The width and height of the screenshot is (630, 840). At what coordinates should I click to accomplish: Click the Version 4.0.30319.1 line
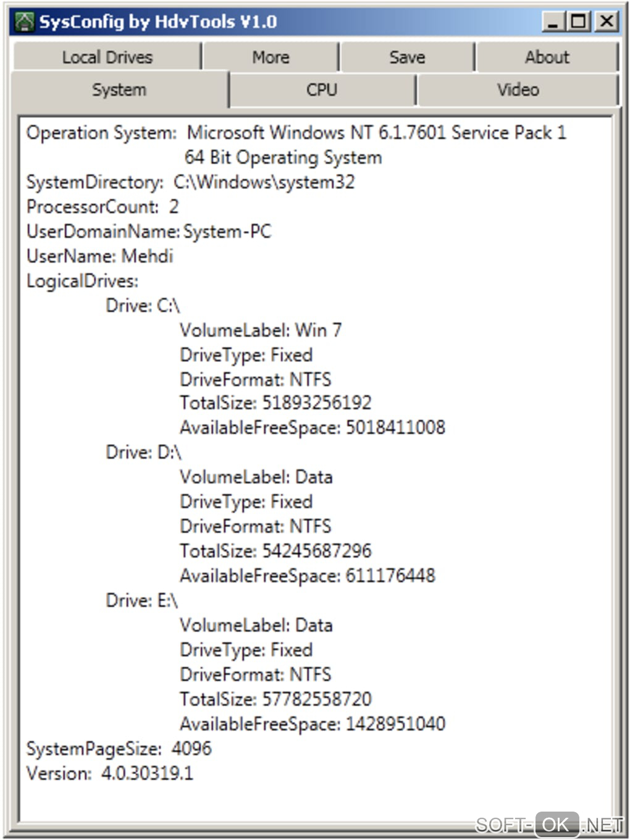tap(109, 773)
